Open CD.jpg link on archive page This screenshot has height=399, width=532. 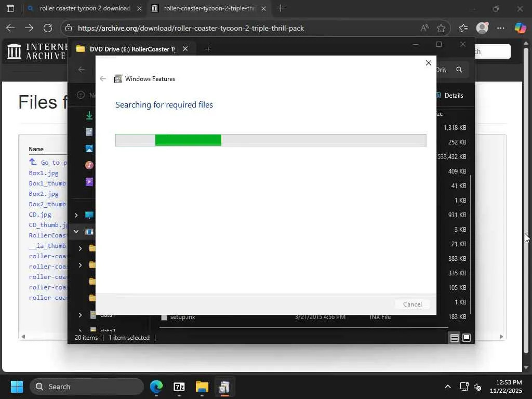40,215
